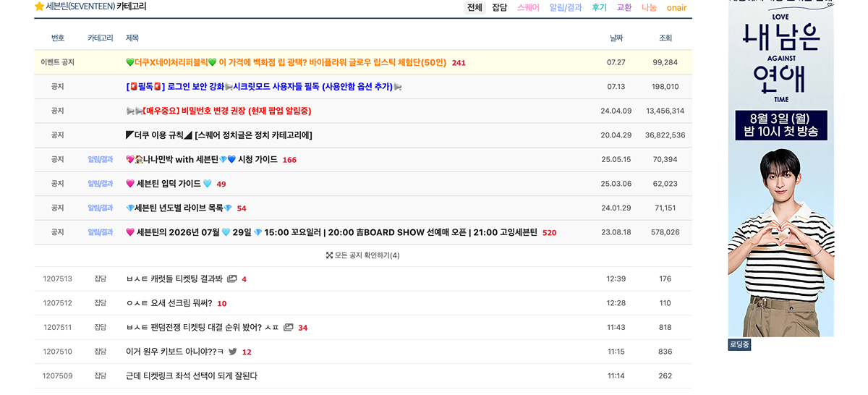Click comment count 166 on 나나민박 post
Image resolution: width=868 pixels, height=395 pixels.
click(289, 160)
